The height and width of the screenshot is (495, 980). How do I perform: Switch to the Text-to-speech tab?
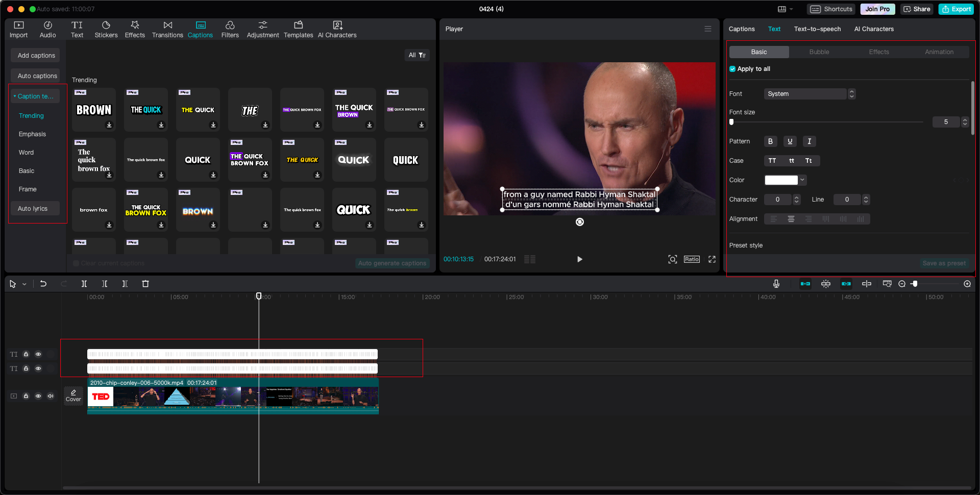tap(817, 29)
